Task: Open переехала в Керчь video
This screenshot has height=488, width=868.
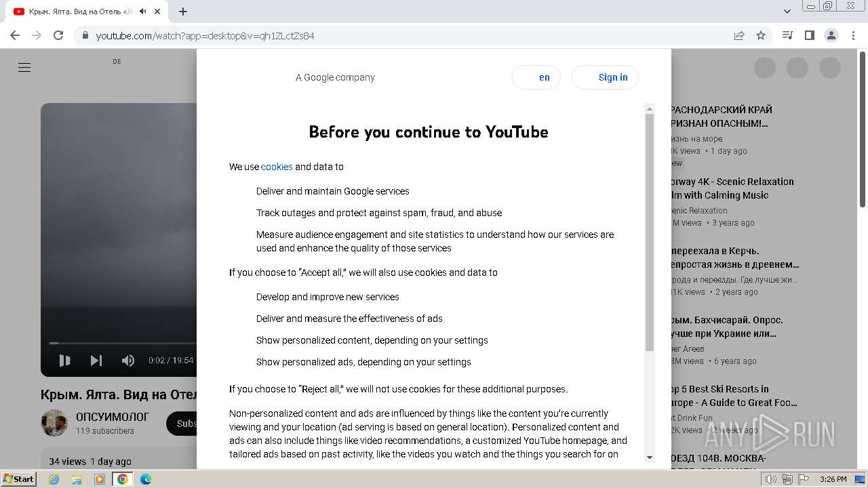Action: pos(735,258)
